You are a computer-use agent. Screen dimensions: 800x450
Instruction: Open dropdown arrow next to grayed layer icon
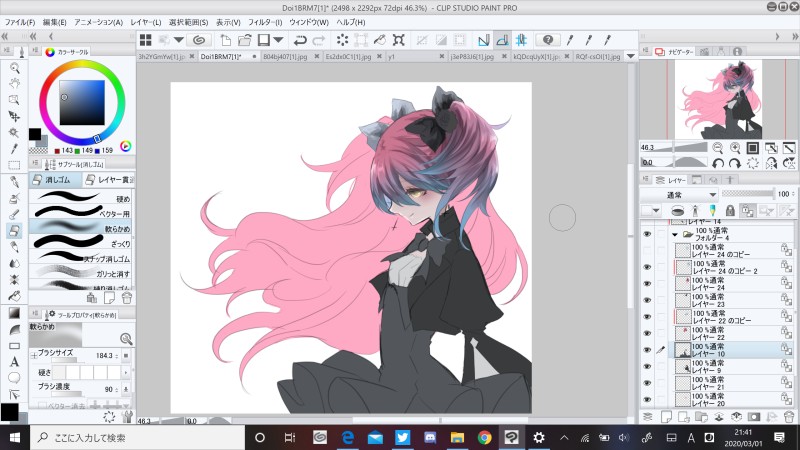click(179, 40)
